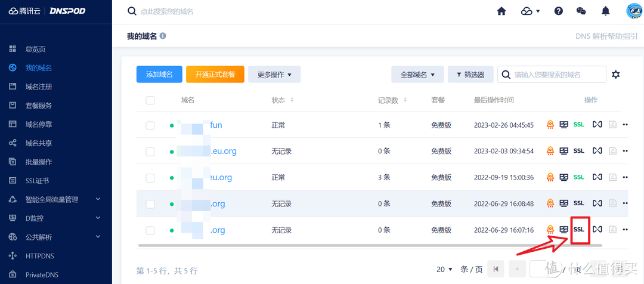
Task: Go to 域名注册 in sidebar menu
Action: (39, 87)
